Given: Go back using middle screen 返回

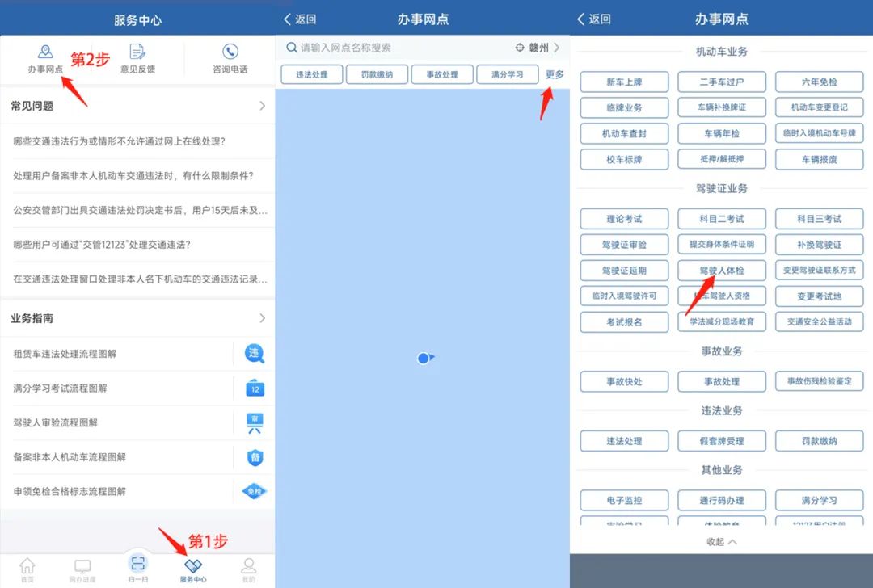Looking at the screenshot, I should pos(300,19).
